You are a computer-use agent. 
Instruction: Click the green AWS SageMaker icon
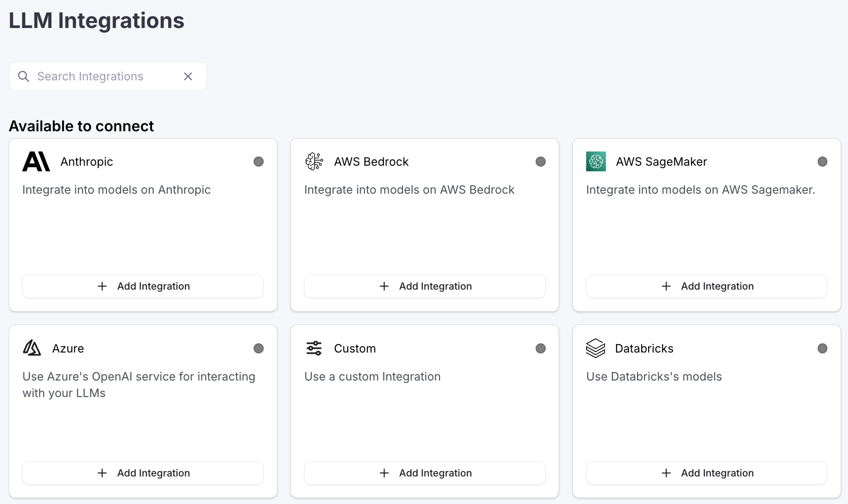click(x=596, y=162)
